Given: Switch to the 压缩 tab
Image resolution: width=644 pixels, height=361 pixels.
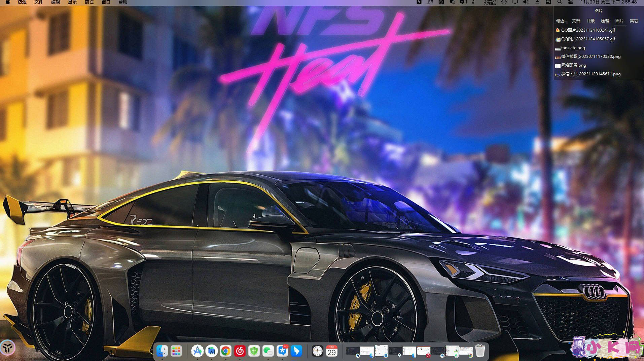Looking at the screenshot, I should [x=605, y=21].
